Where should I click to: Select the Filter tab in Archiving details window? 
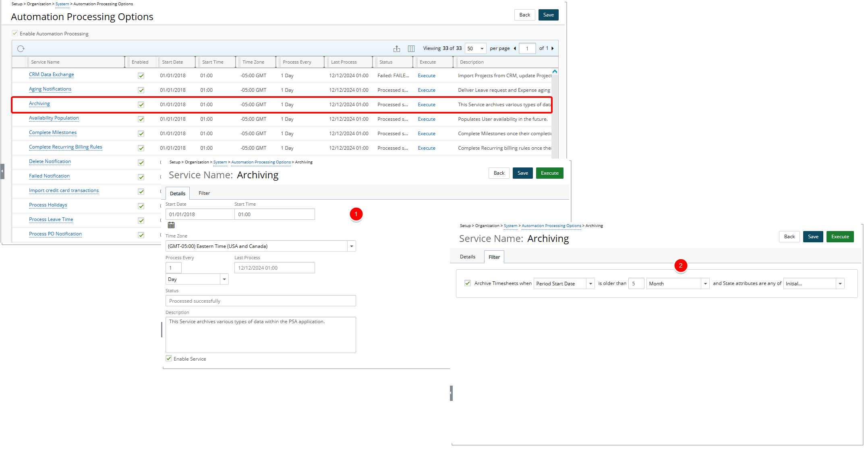tap(204, 193)
